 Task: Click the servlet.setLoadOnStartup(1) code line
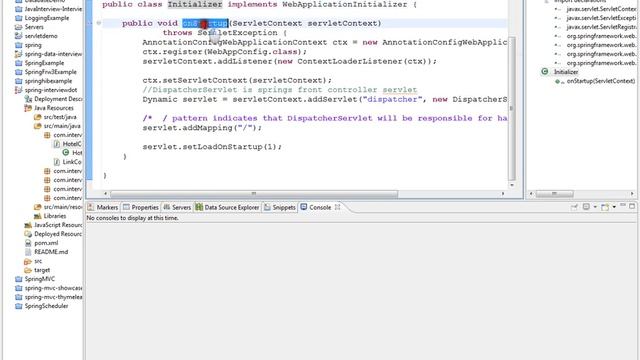(x=212, y=147)
